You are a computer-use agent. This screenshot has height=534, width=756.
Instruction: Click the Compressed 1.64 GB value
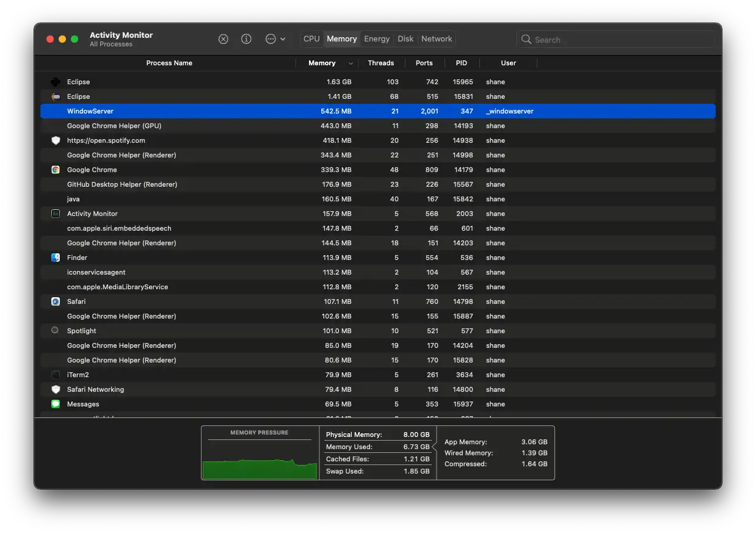point(534,464)
